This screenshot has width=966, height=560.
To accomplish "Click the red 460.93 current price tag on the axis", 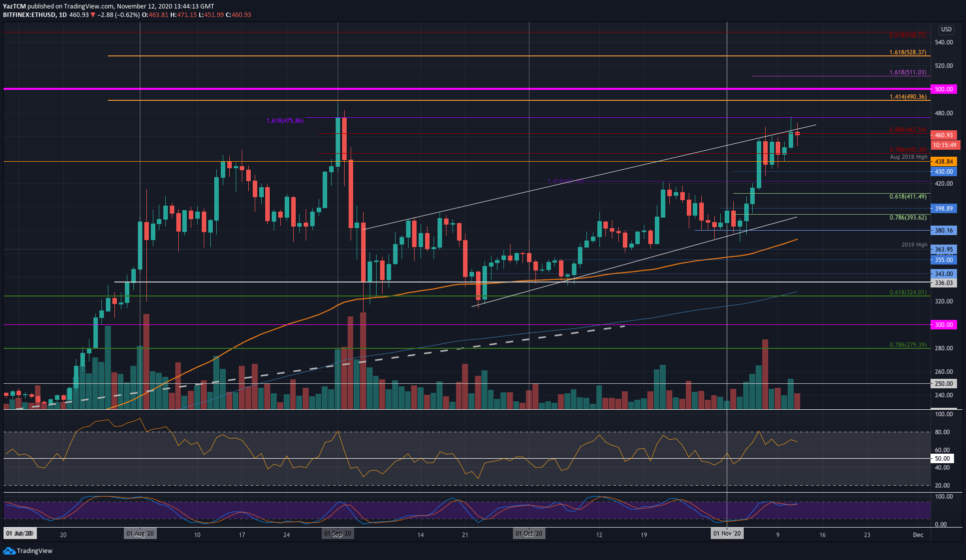I will pos(944,135).
